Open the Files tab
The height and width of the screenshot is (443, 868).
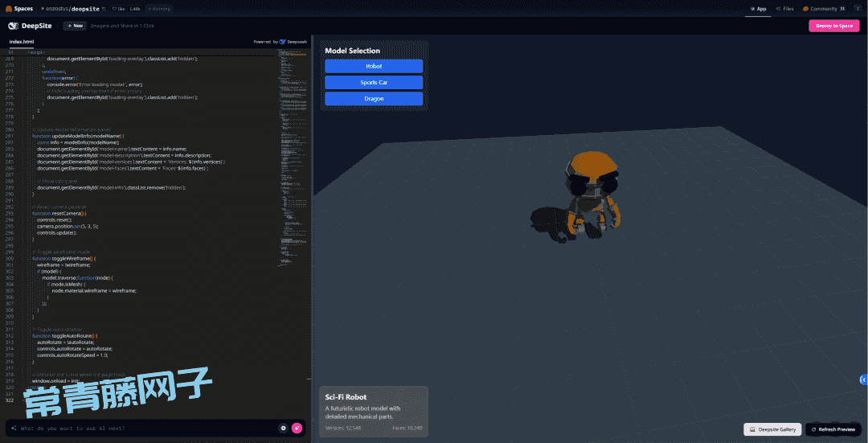(x=784, y=8)
